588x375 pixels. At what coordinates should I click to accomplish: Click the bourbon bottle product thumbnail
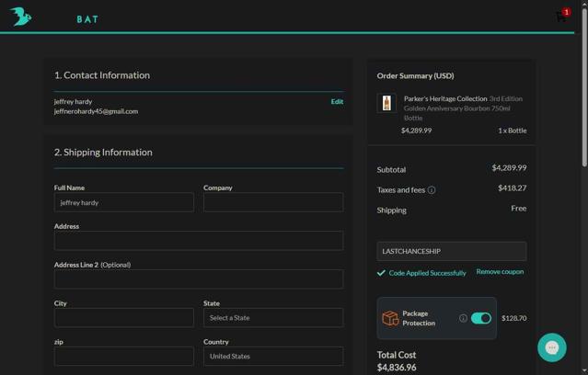click(386, 103)
